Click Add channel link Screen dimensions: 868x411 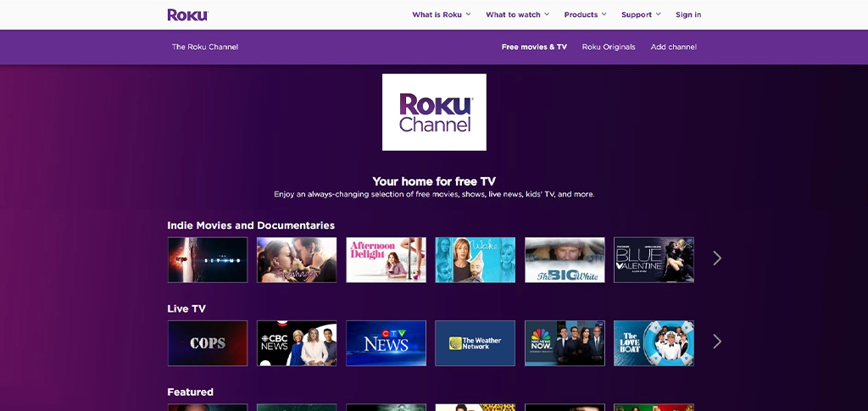pyautogui.click(x=673, y=47)
